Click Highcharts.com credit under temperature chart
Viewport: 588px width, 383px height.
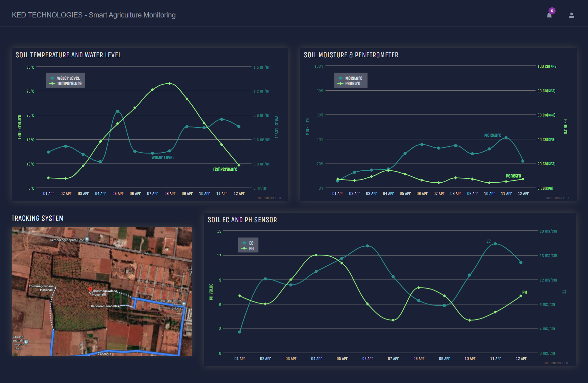[269, 198]
